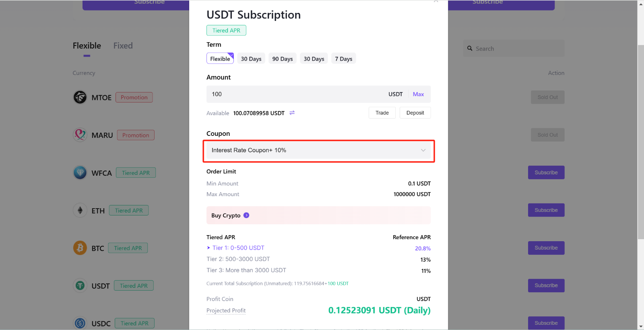This screenshot has height=330, width=644.
Task: Click the MTOE coin icon
Action: pyautogui.click(x=80, y=97)
